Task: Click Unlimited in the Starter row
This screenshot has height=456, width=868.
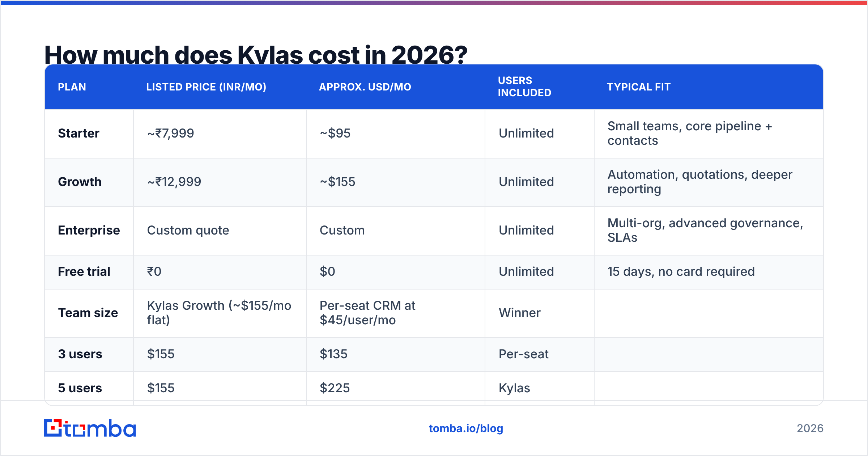Action: (526, 133)
